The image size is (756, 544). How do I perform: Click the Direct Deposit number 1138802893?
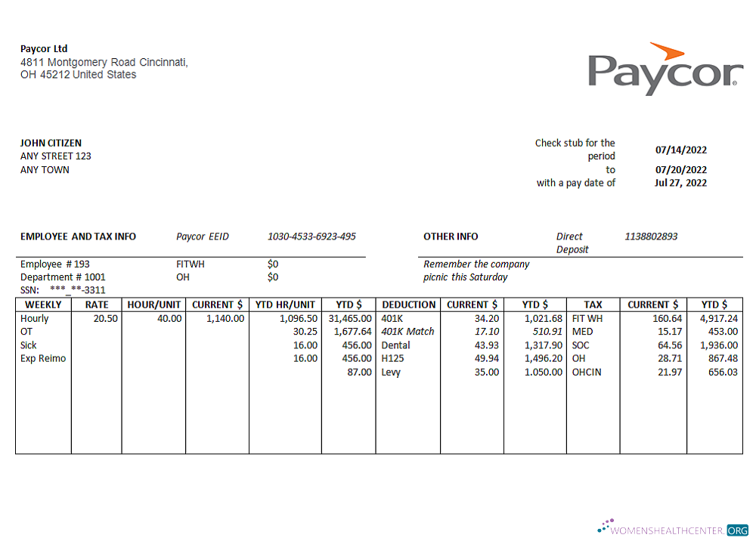point(651,236)
